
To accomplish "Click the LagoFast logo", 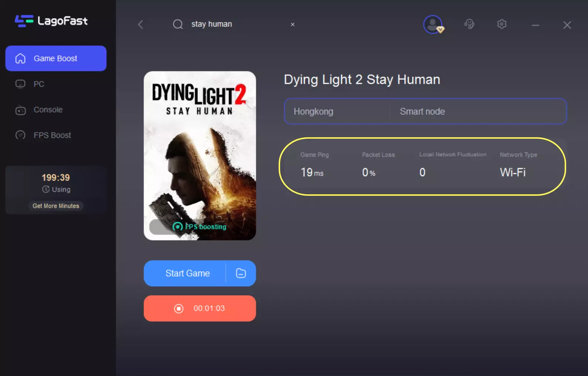I will [x=51, y=21].
